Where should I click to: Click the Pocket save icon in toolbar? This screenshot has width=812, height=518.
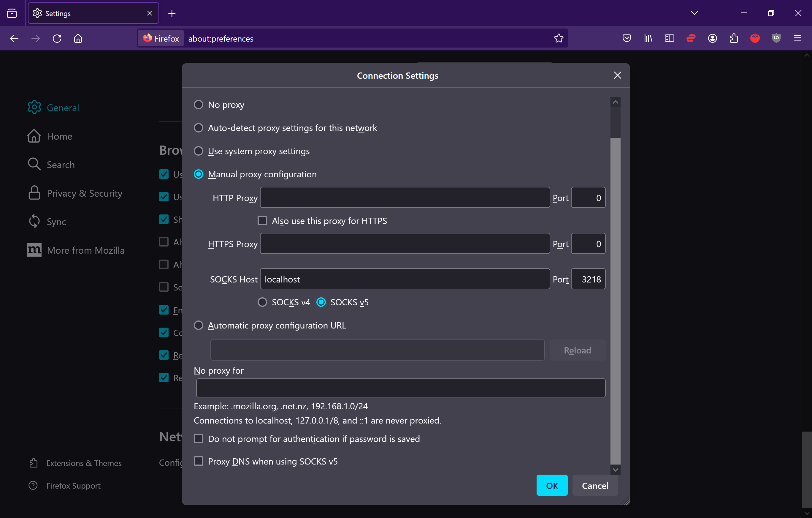point(627,39)
